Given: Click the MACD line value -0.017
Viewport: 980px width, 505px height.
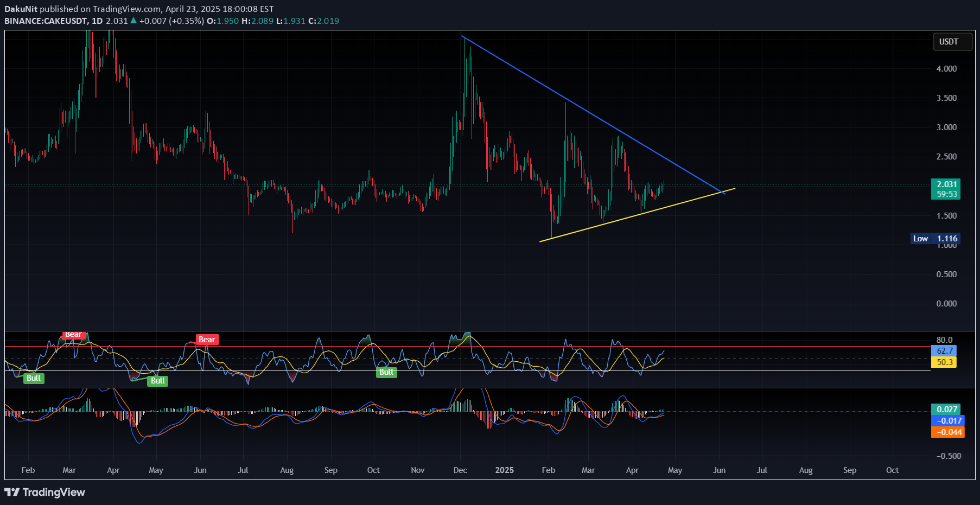Looking at the screenshot, I should [x=948, y=421].
